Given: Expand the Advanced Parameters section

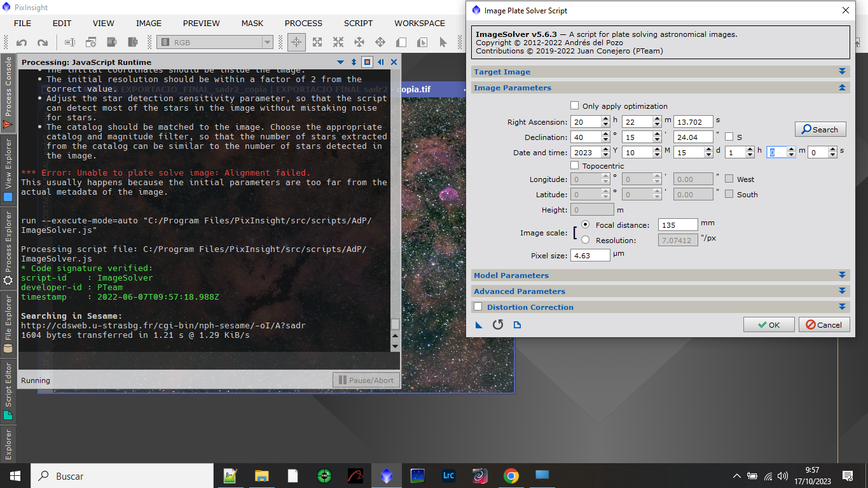Looking at the screenshot, I should (842, 291).
